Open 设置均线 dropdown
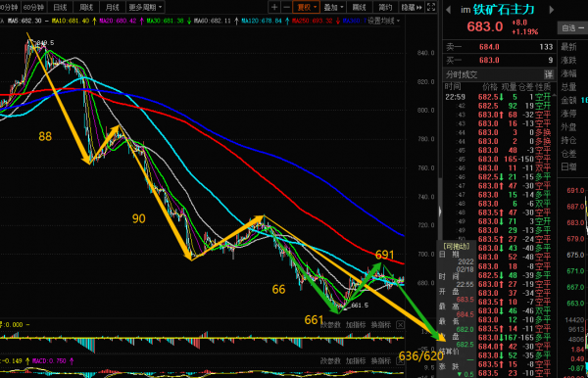The width and height of the screenshot is (588, 378). (x=383, y=21)
